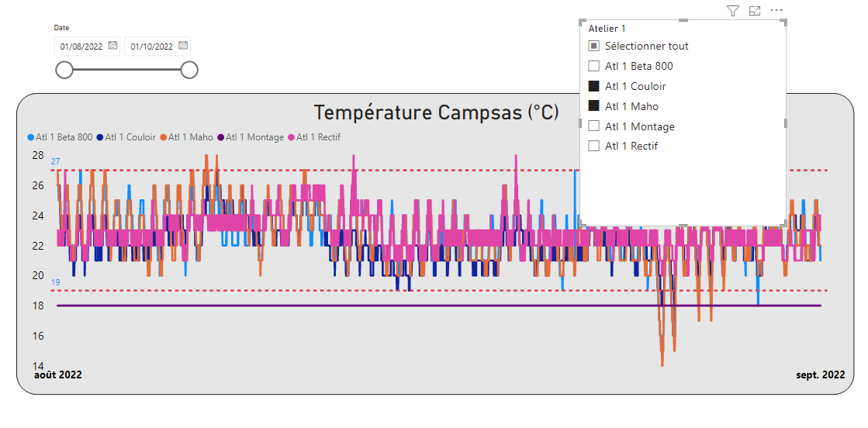
Task: Click the start date field 01/08/2022
Action: click(87, 47)
